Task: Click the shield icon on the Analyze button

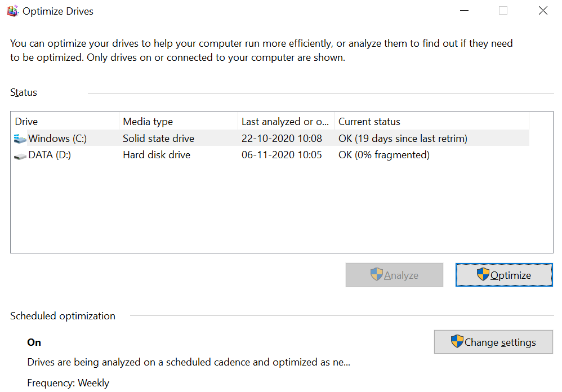Action: coord(376,275)
